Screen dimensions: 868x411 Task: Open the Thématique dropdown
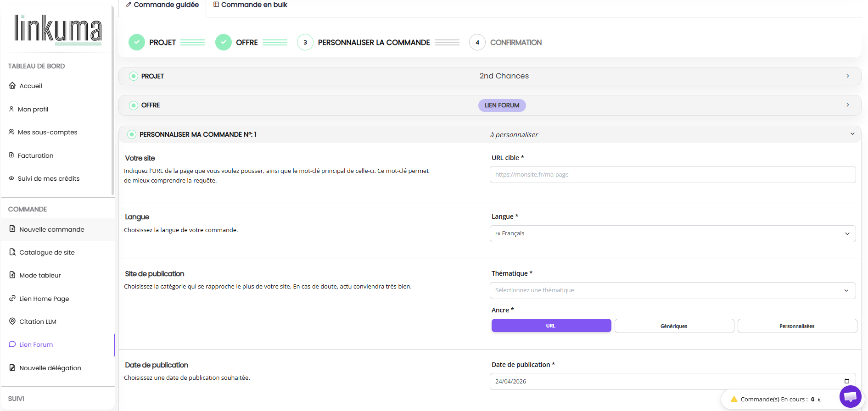coord(672,290)
